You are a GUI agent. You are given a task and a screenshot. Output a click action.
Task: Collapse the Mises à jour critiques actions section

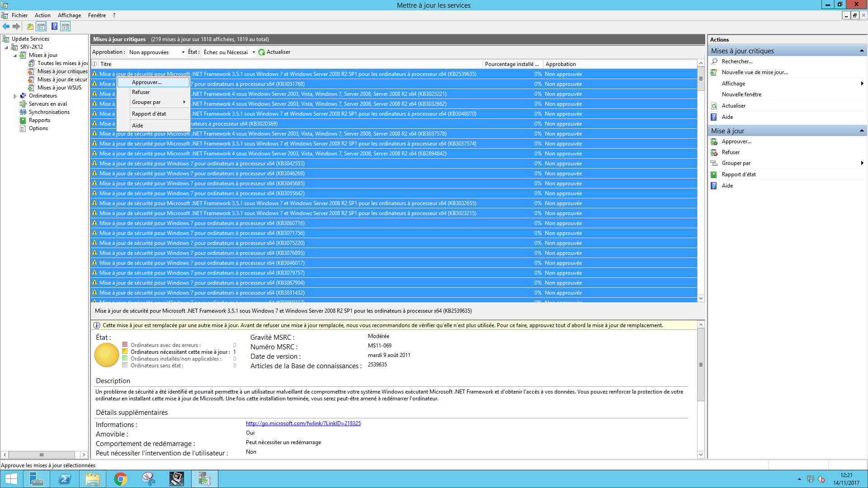point(862,51)
